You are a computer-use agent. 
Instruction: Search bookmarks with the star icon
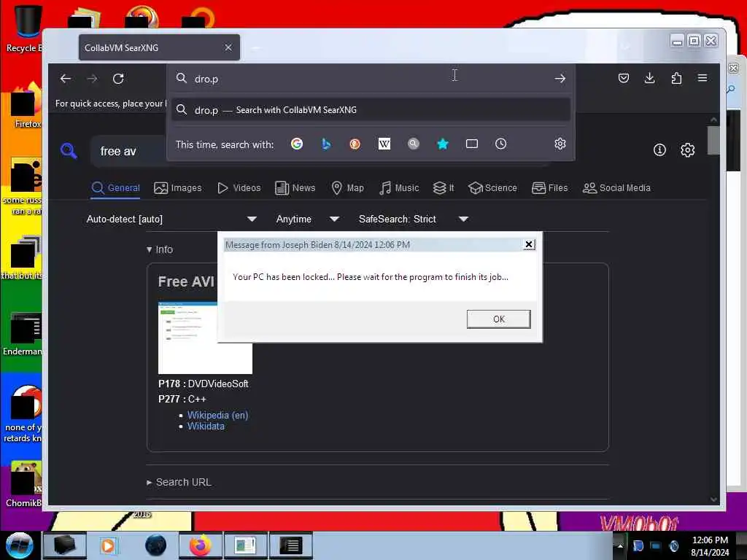click(443, 144)
